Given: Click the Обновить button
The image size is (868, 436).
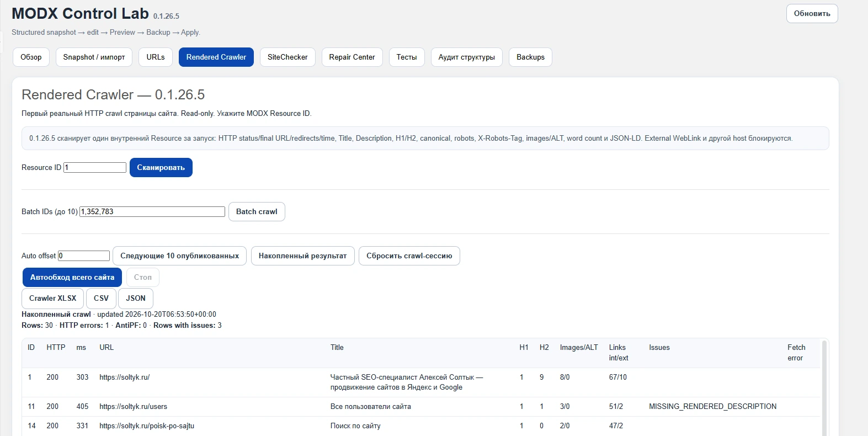Looking at the screenshot, I should coord(812,14).
